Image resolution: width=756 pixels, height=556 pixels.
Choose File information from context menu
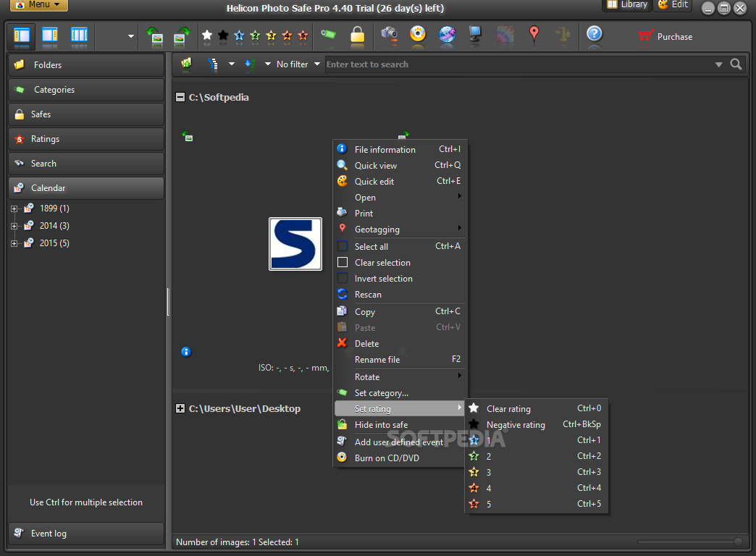(399, 149)
